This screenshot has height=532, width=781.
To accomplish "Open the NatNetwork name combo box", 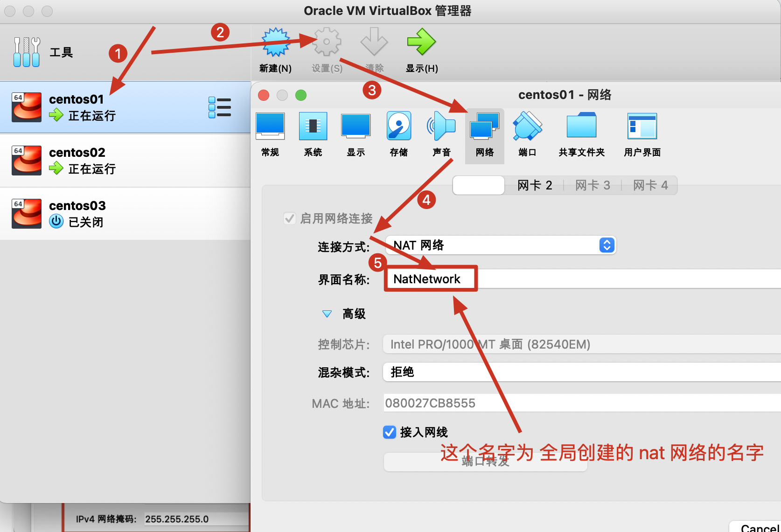I will pos(582,279).
